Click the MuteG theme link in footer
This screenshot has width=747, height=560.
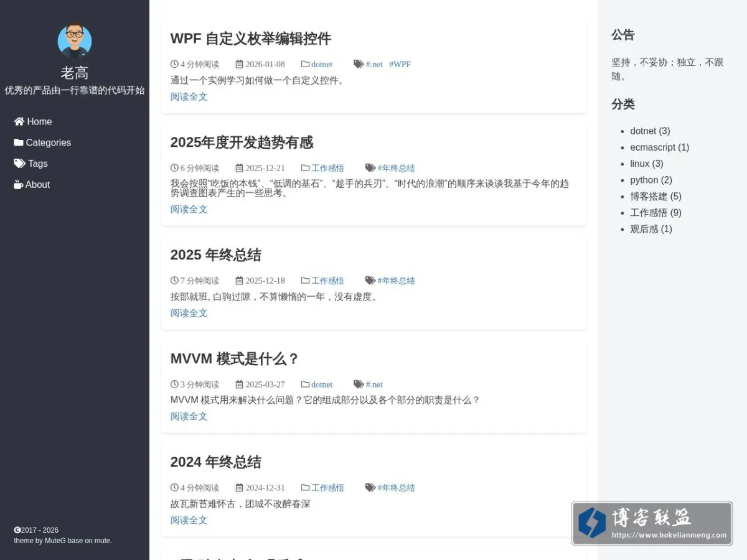coord(55,541)
